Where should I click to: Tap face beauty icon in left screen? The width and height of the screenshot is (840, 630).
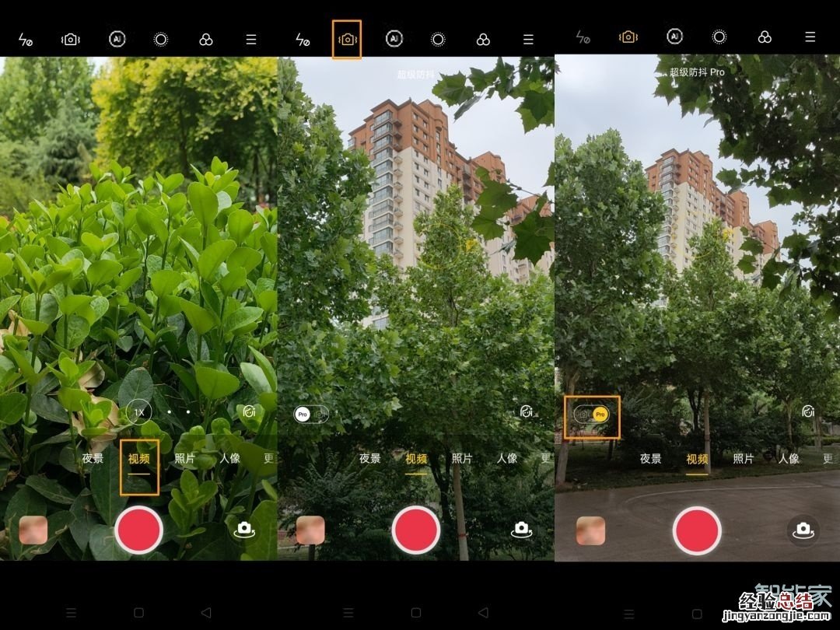tap(249, 411)
